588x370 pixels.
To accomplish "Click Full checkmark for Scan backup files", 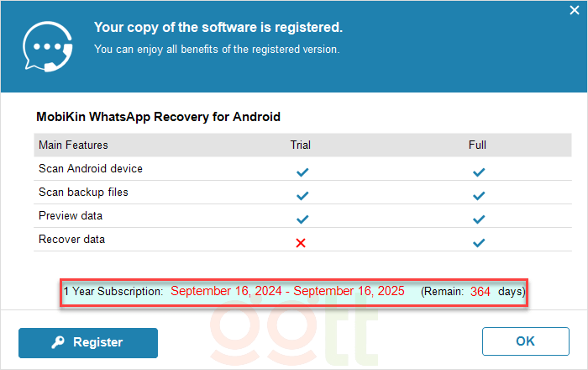I will (x=479, y=196).
